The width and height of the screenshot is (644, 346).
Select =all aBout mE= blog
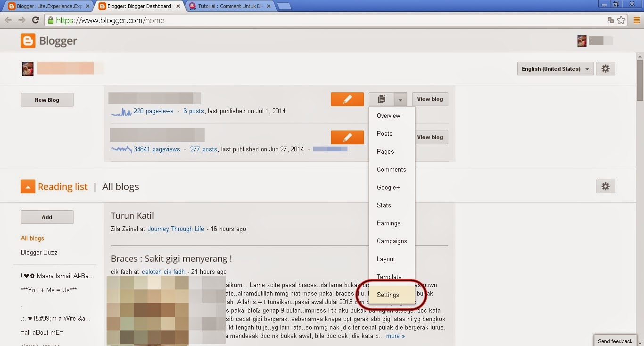click(x=42, y=333)
